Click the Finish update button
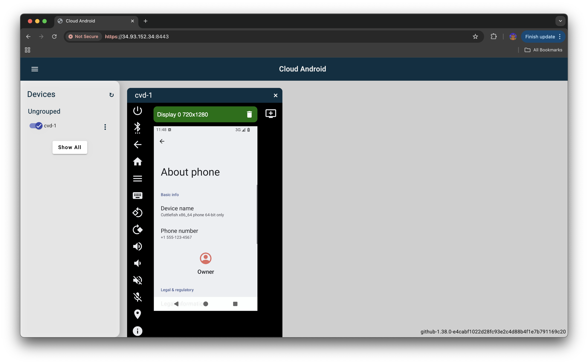The height and width of the screenshot is (364, 588). [x=540, y=37]
